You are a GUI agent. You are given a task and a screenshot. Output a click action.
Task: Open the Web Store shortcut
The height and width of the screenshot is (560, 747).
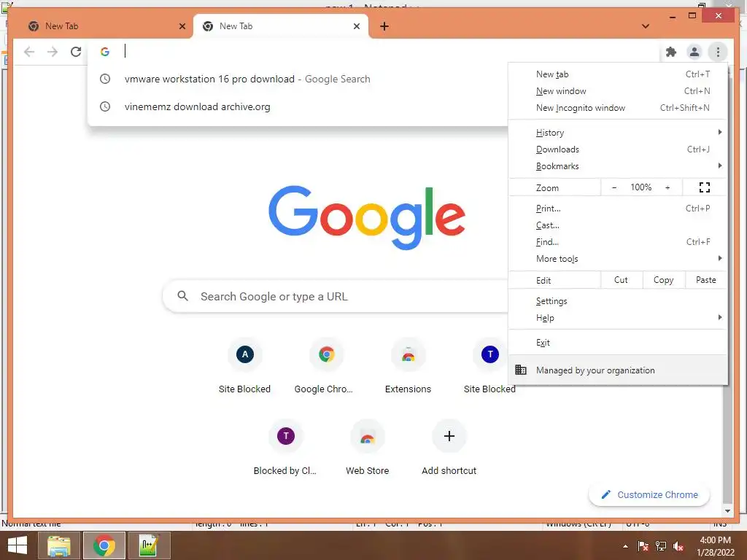tap(368, 448)
